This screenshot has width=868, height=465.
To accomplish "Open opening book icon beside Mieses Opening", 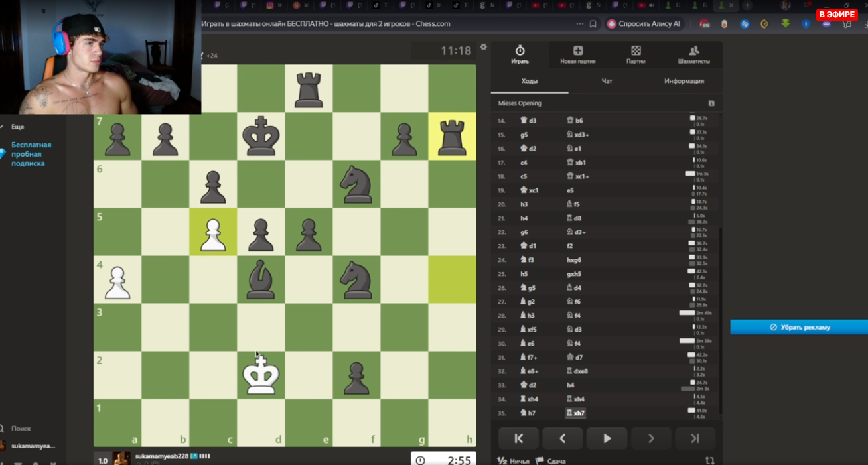I will click(x=711, y=103).
